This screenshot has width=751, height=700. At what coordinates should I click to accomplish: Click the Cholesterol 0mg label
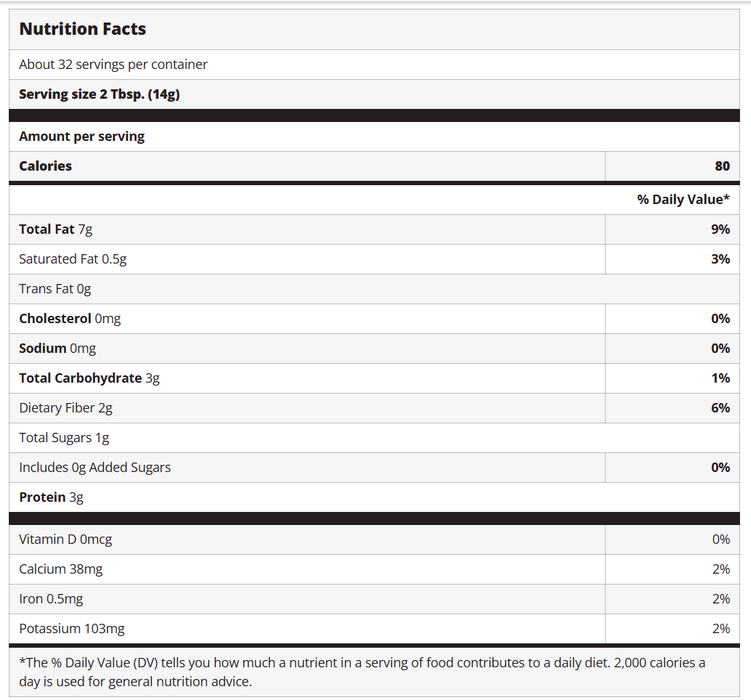pyautogui.click(x=70, y=318)
